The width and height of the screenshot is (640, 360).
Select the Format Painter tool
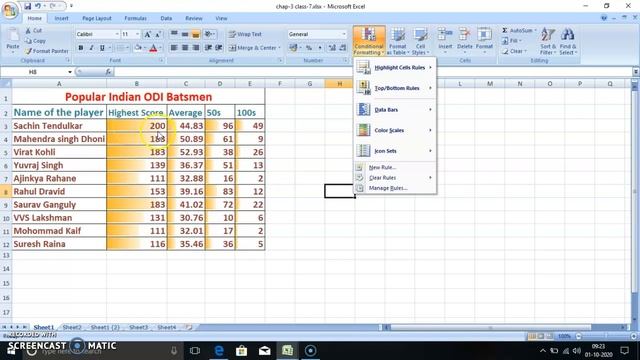[x=47, y=51]
